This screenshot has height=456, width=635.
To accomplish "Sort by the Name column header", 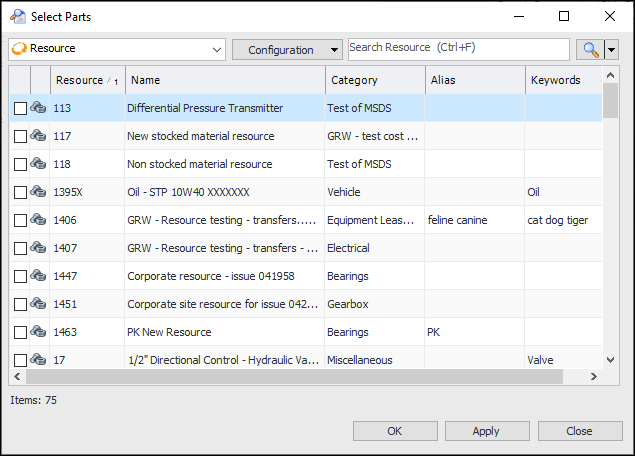I will point(225,80).
